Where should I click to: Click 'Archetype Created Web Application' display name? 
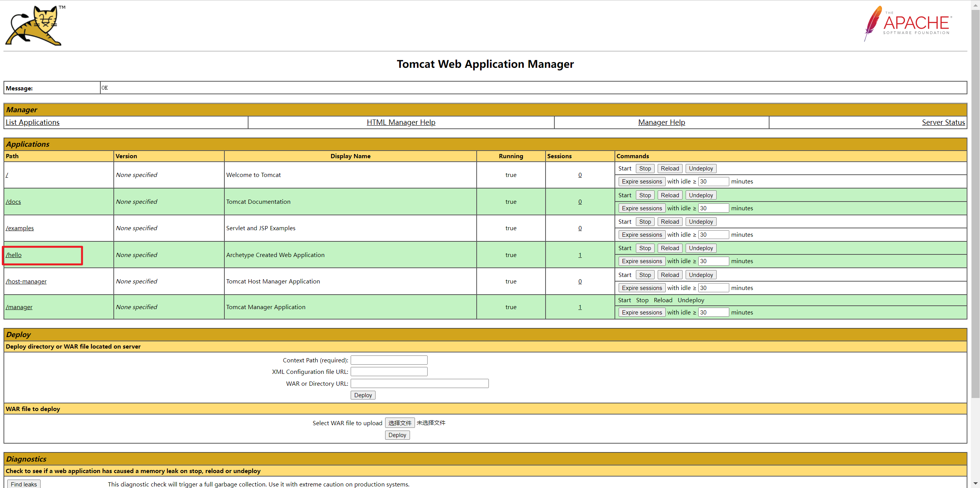point(275,255)
